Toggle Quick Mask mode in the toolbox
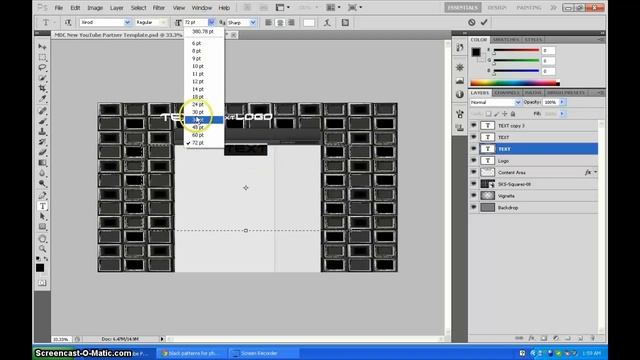Image resolution: width=640 pixels, height=360 pixels. (42, 282)
